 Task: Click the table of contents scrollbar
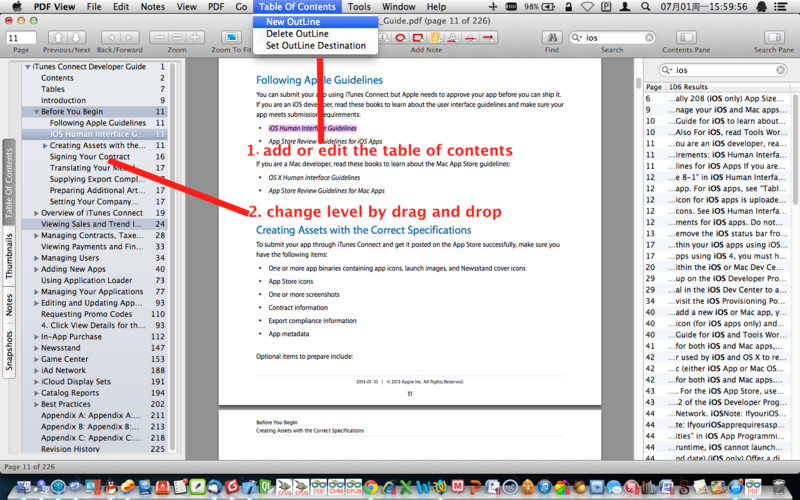pos(172,255)
